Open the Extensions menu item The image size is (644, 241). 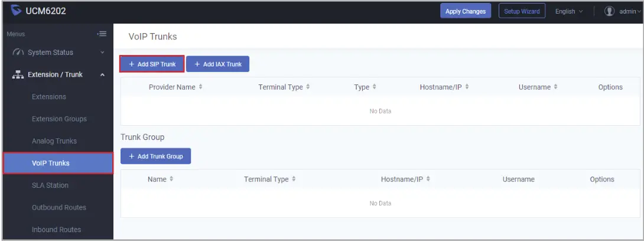coord(49,97)
